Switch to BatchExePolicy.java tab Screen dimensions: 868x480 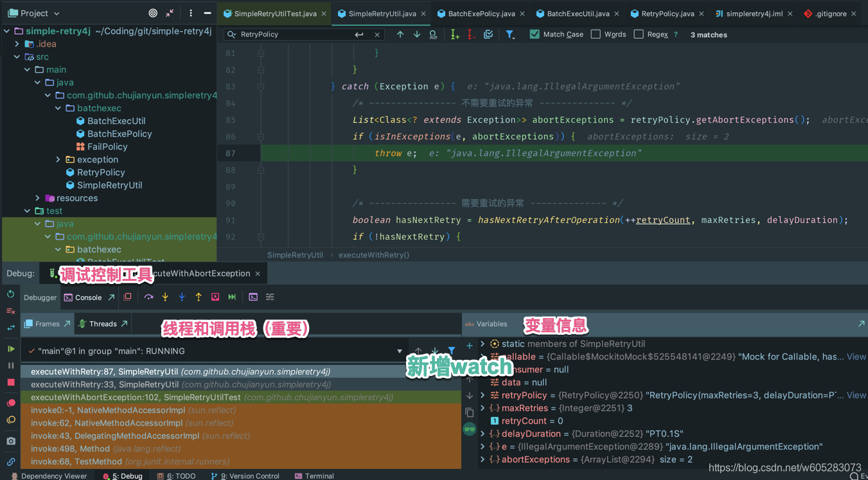pos(481,13)
